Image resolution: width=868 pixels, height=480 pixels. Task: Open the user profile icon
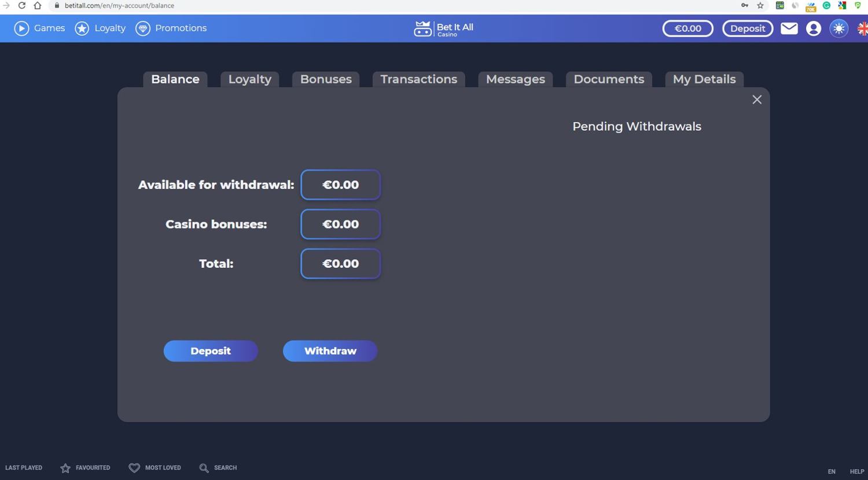pos(814,28)
